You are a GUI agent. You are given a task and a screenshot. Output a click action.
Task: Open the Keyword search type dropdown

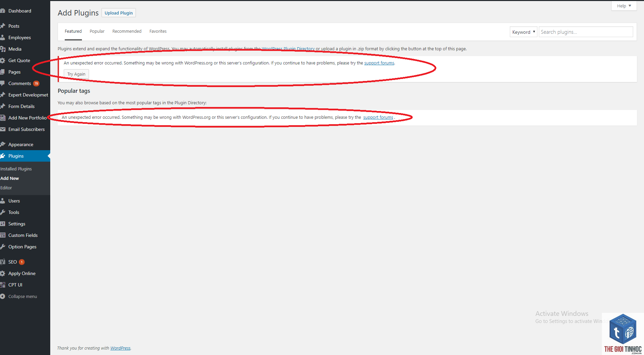coord(523,32)
